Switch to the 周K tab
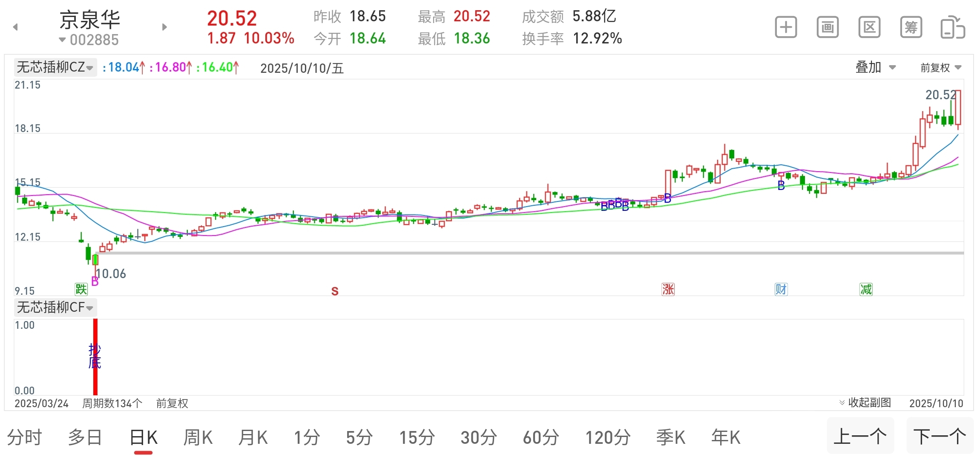 [x=198, y=437]
